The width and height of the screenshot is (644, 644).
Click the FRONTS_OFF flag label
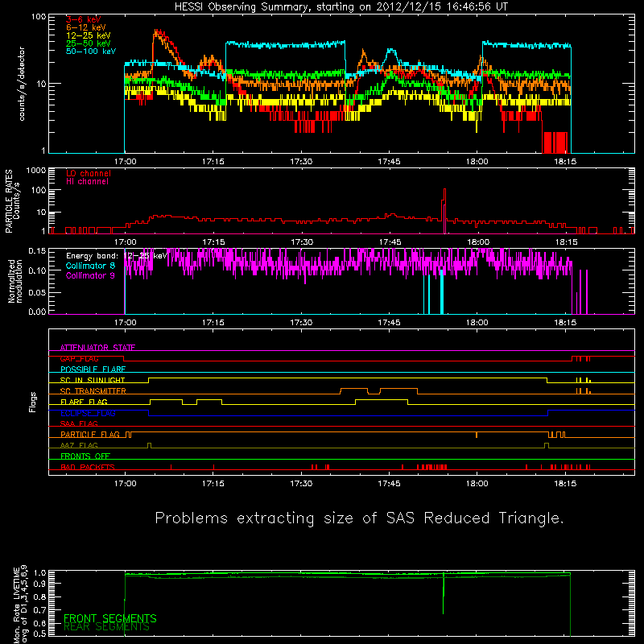pyautogui.click(x=85, y=456)
